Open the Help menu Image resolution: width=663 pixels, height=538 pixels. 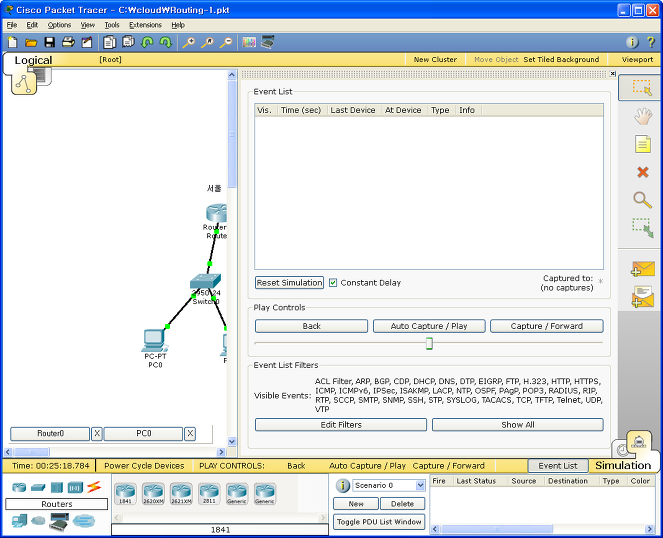click(x=178, y=25)
